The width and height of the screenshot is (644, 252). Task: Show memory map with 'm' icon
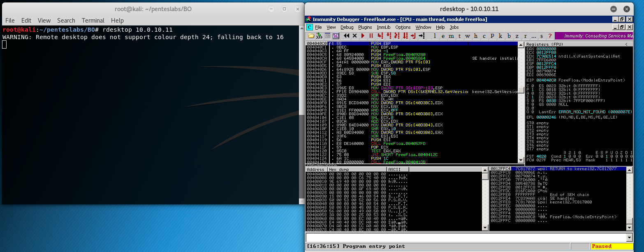point(451,36)
